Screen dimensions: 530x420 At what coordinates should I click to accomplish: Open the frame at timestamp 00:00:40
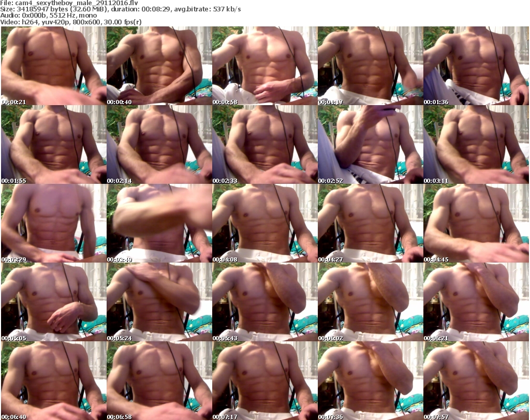coord(159,66)
